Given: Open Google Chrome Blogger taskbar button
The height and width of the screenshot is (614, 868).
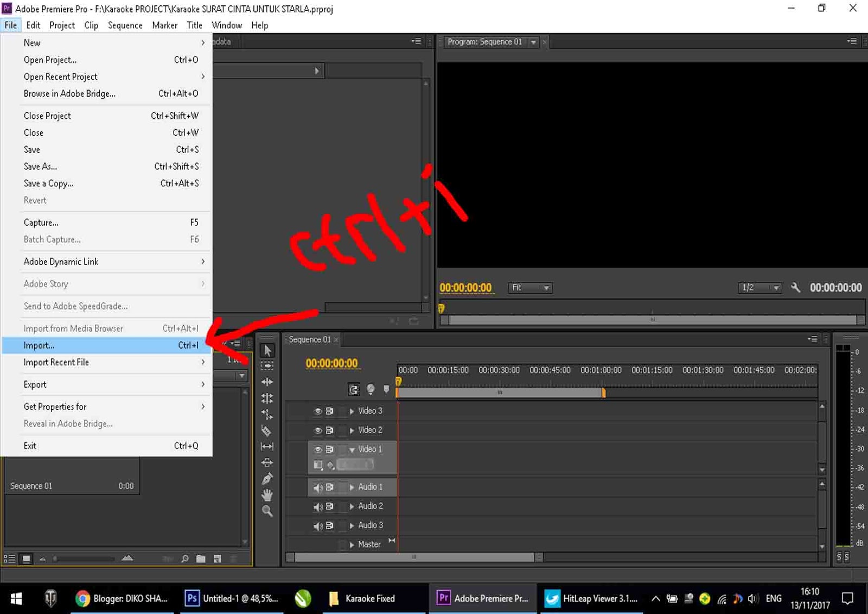Looking at the screenshot, I should (x=122, y=598).
